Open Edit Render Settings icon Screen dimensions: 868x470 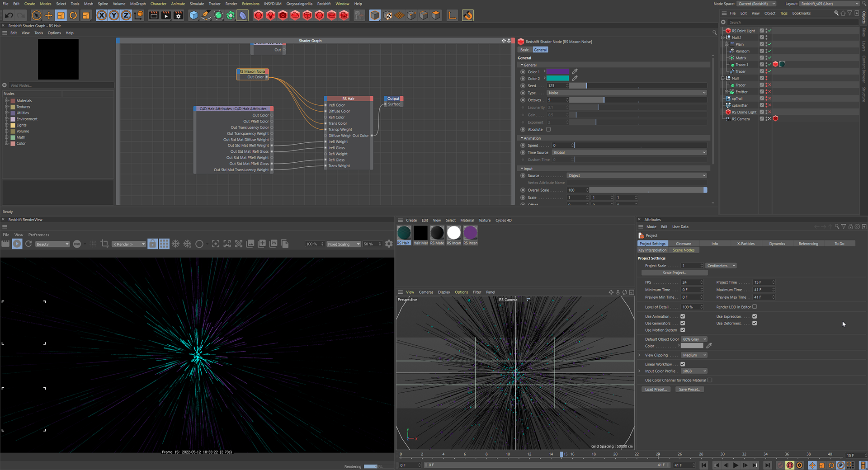pos(179,15)
